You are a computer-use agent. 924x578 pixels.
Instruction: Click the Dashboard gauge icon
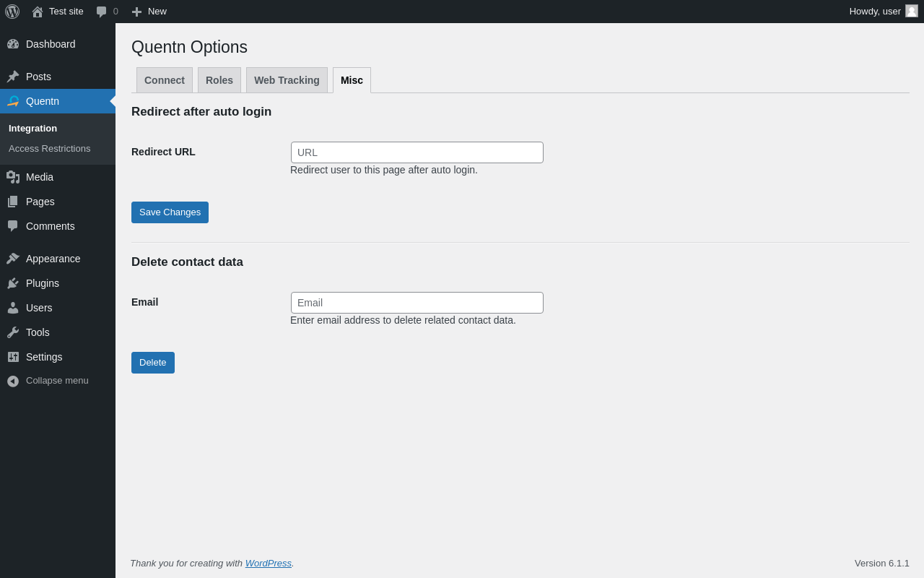click(x=13, y=44)
